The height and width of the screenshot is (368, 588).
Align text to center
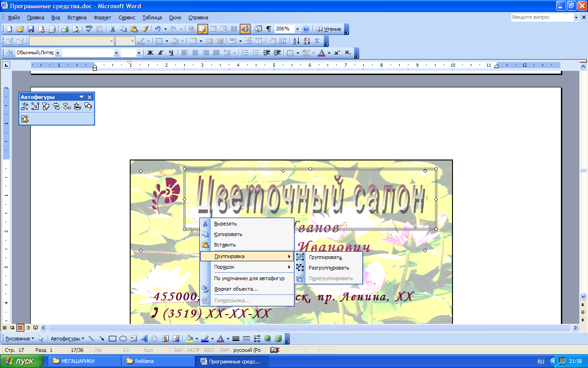tap(195, 53)
